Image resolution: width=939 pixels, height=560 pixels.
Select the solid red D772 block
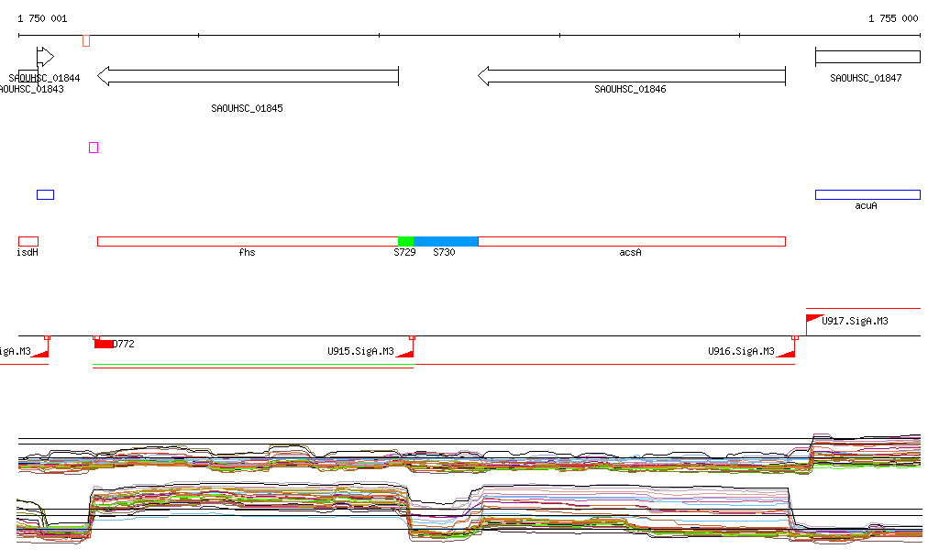click(104, 344)
